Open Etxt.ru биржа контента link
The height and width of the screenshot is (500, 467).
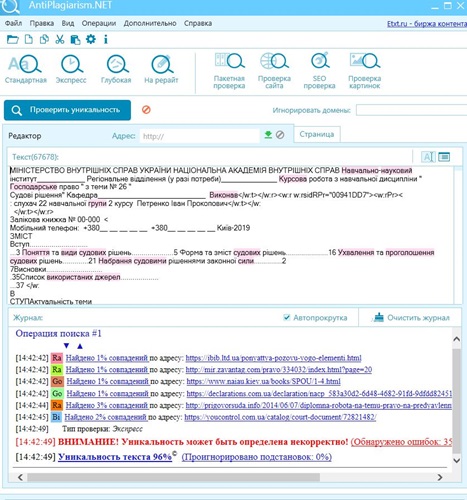427,24
